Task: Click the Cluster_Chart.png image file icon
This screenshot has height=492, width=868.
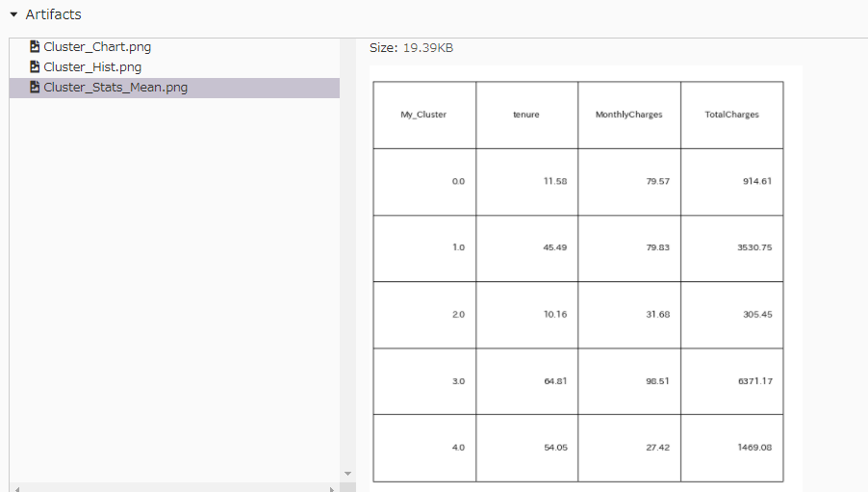Action: pos(35,46)
